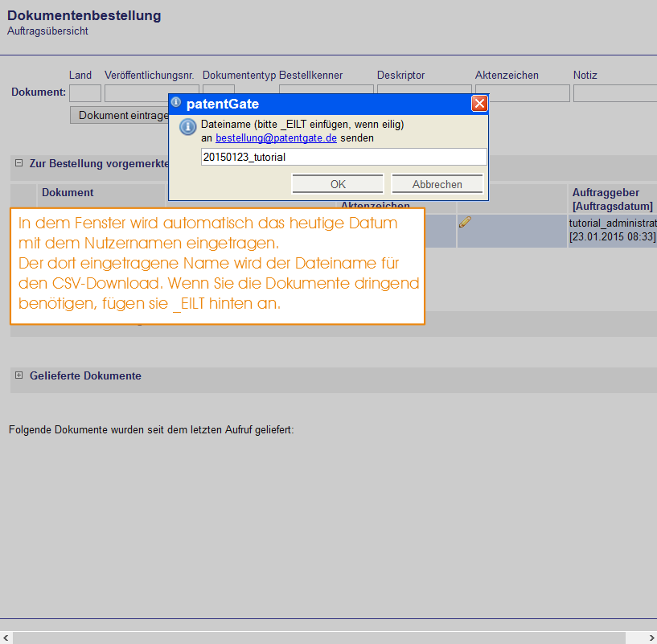Click the 'Dokument' column header
Screen dimensions: 657x644
click(x=68, y=192)
